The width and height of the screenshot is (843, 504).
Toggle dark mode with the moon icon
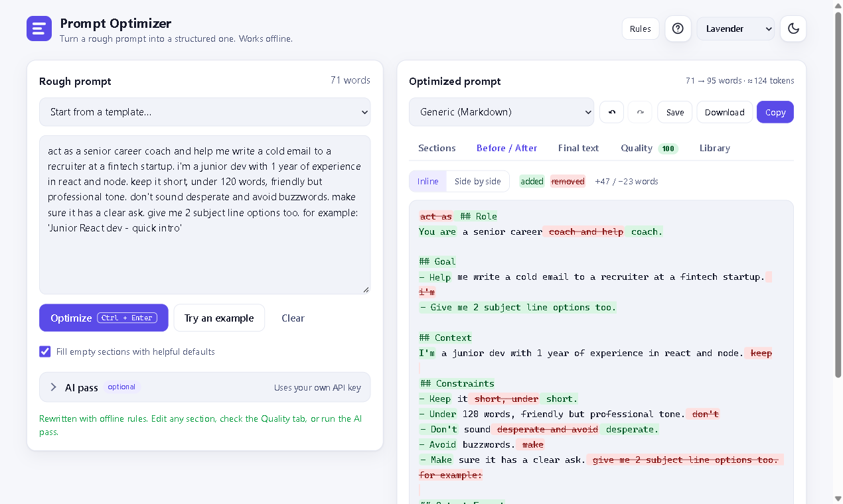793,29
